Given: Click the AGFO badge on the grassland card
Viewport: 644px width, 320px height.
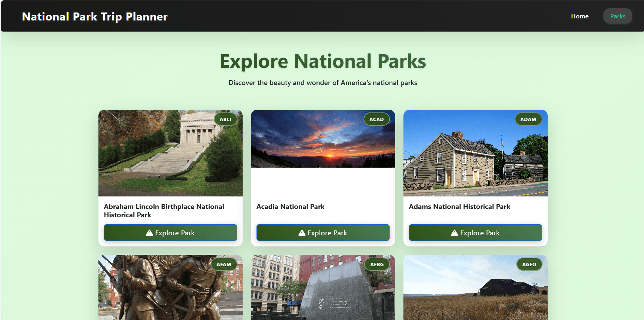Looking at the screenshot, I should [x=529, y=264].
